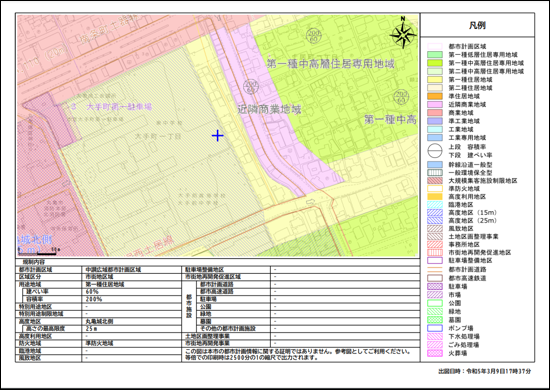Image resolution: width=550 pixels, height=390 pixels.
Task: Select the 高度地区(25m) hatched legend symbol
Action: coord(435,221)
